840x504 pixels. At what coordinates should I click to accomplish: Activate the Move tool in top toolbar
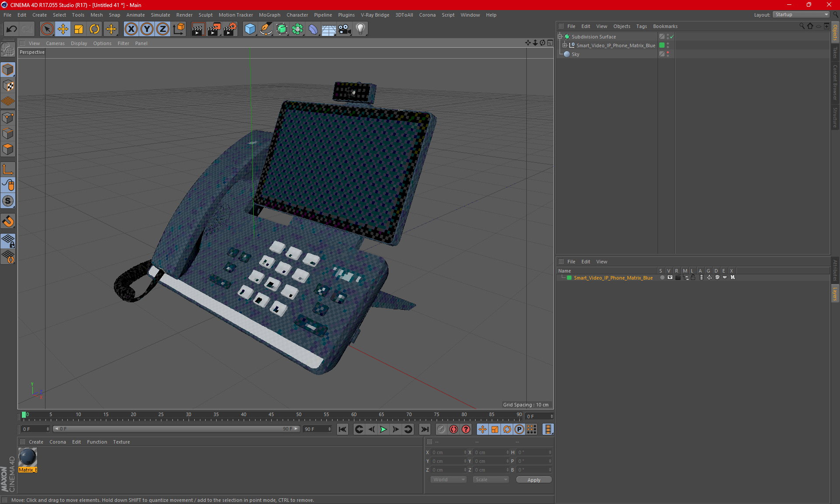coord(63,29)
